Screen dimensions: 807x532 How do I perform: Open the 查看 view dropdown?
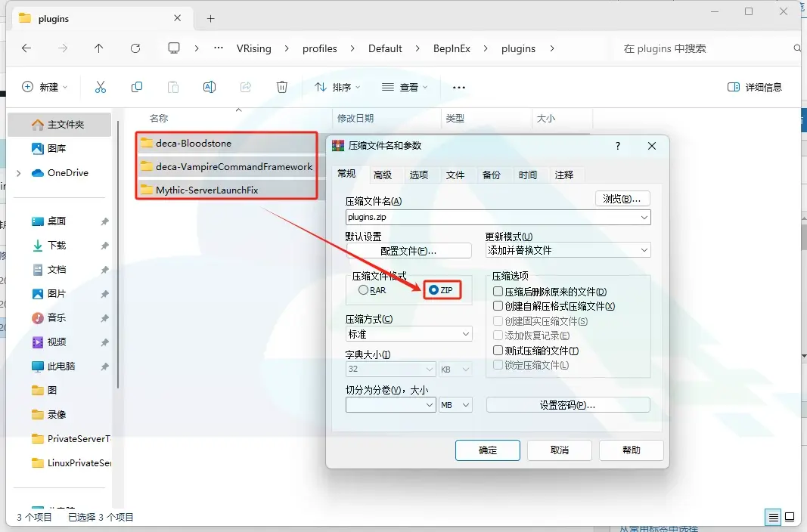405,88
